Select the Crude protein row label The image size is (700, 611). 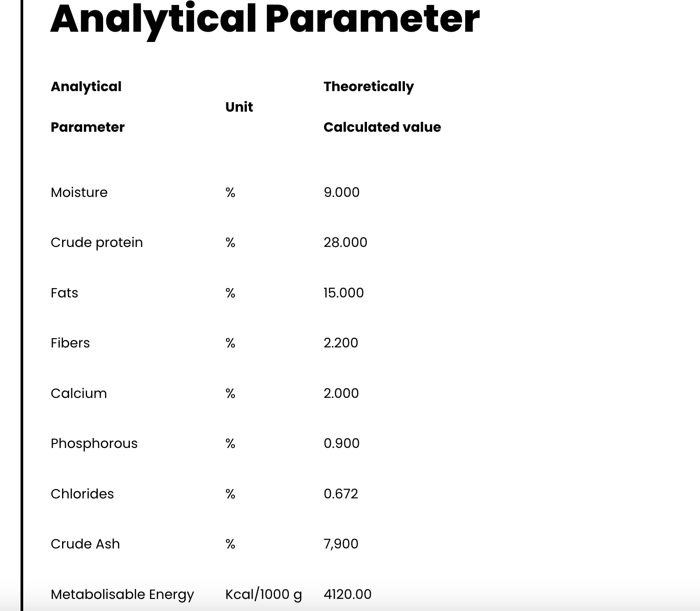[x=96, y=243]
